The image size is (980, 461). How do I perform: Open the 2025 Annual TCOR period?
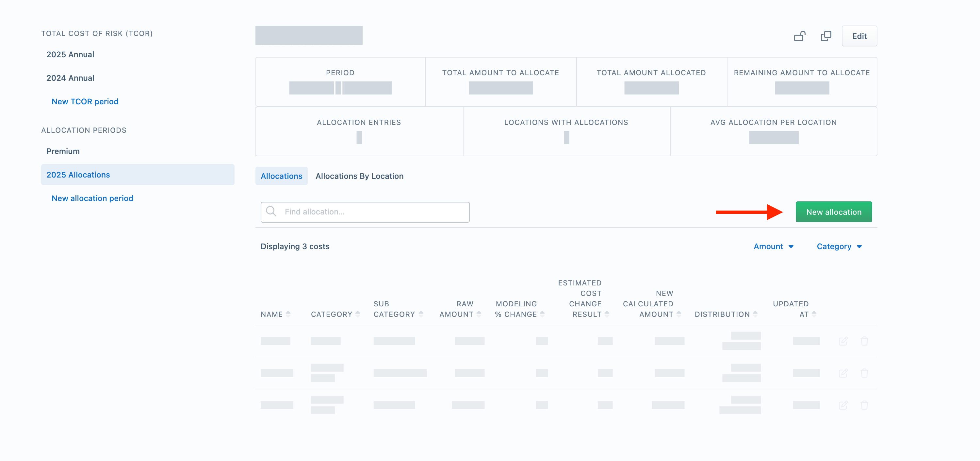pyautogui.click(x=70, y=54)
